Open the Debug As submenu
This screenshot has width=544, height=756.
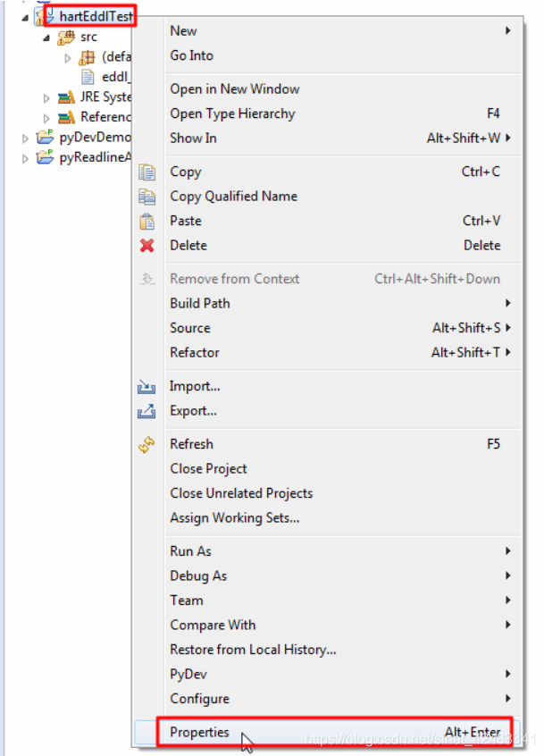pyautogui.click(x=343, y=575)
